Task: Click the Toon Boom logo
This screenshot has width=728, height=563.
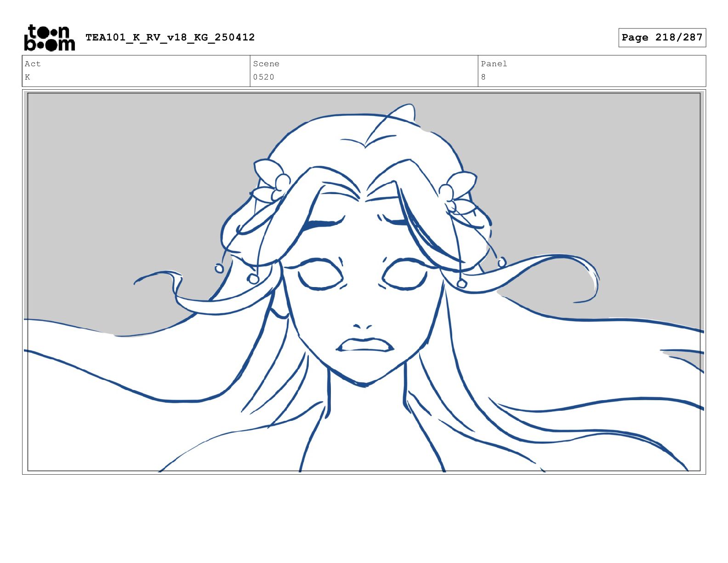Action: pos(49,38)
